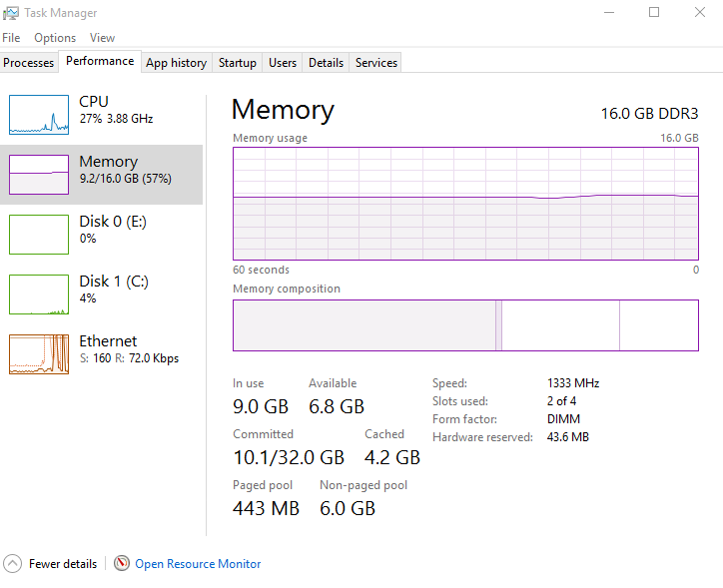Open the Users tab
Screen dimensions: 723x588
(283, 63)
